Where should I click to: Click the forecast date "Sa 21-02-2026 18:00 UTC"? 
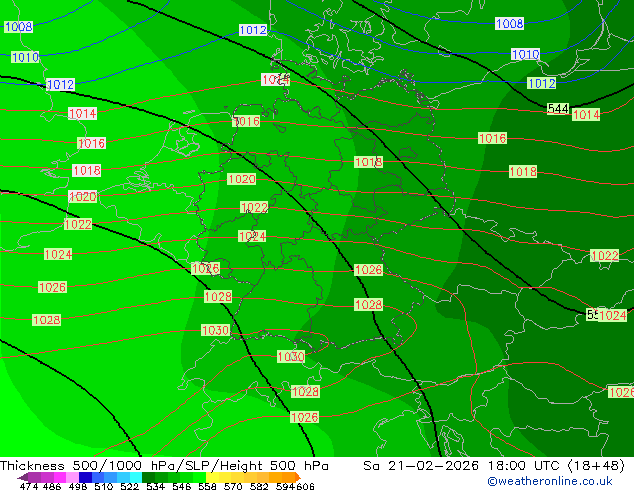[x=463, y=466]
